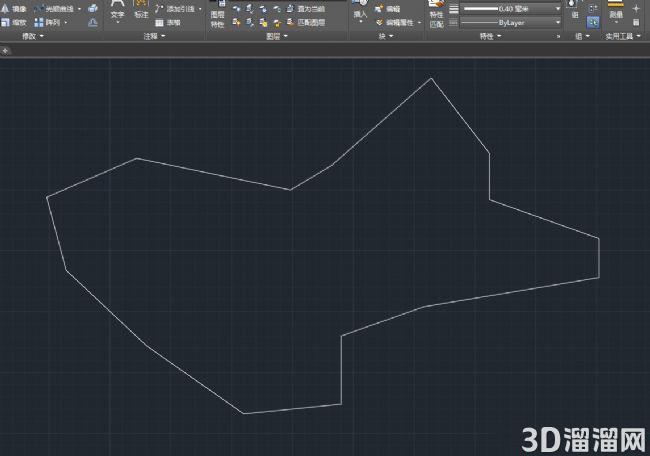Expand the Annotation (注释) panel

pyautogui.click(x=154, y=36)
